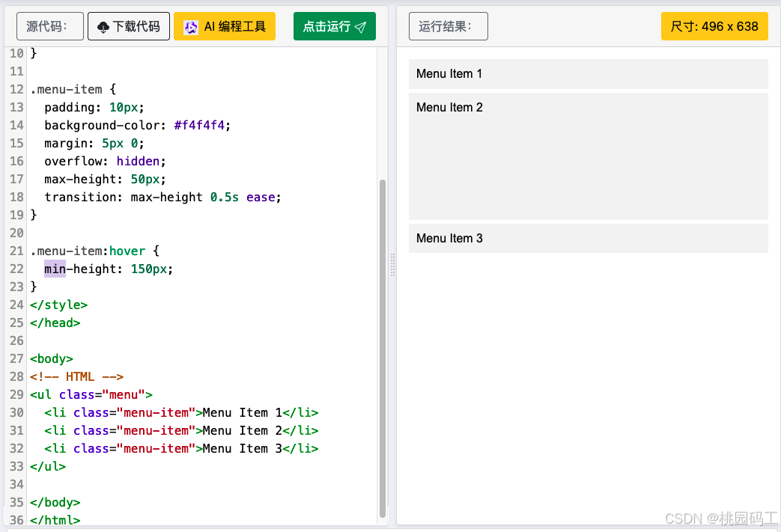Click the 下载代码 button text

pos(136,26)
